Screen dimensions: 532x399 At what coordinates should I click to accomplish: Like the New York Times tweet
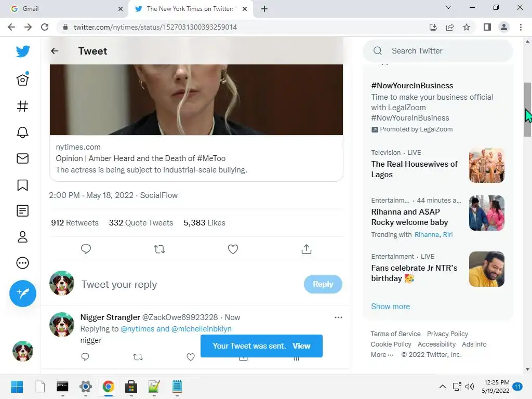(x=233, y=249)
